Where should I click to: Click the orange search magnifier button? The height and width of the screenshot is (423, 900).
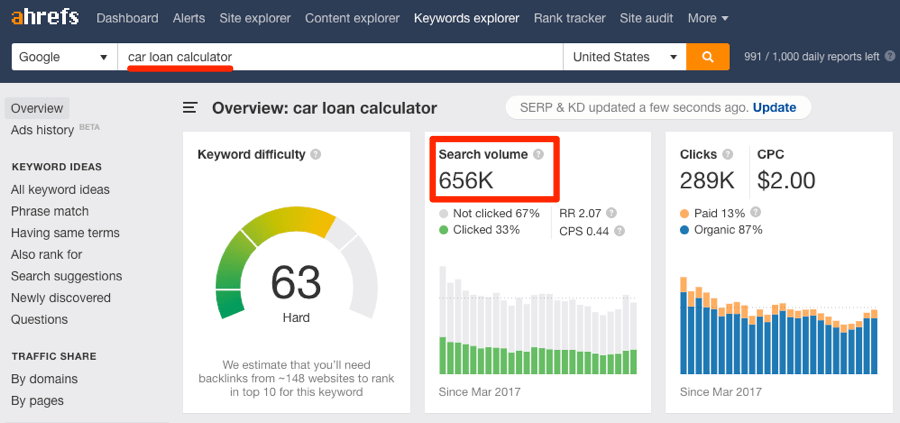click(x=708, y=57)
